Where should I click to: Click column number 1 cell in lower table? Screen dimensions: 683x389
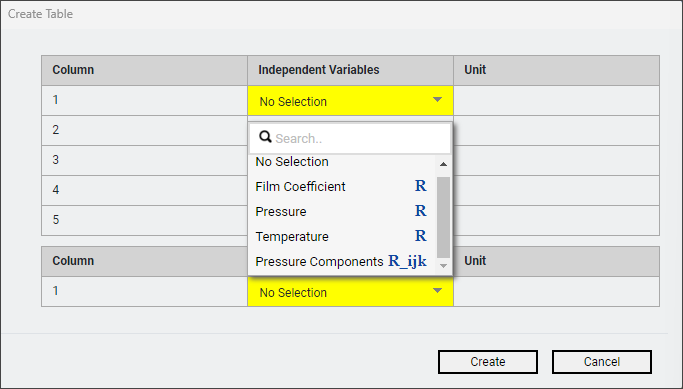pyautogui.click(x=144, y=291)
